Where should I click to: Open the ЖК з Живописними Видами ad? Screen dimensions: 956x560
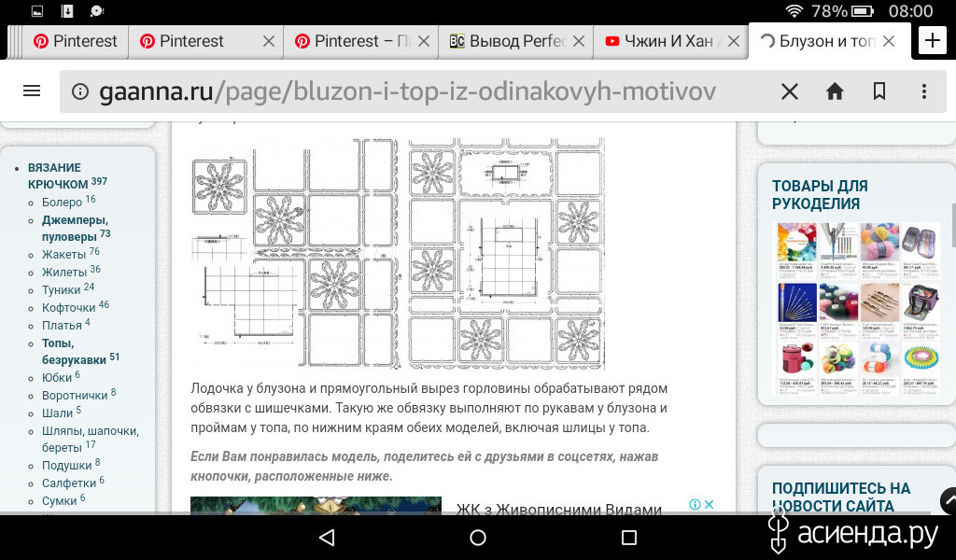pyautogui.click(x=559, y=509)
